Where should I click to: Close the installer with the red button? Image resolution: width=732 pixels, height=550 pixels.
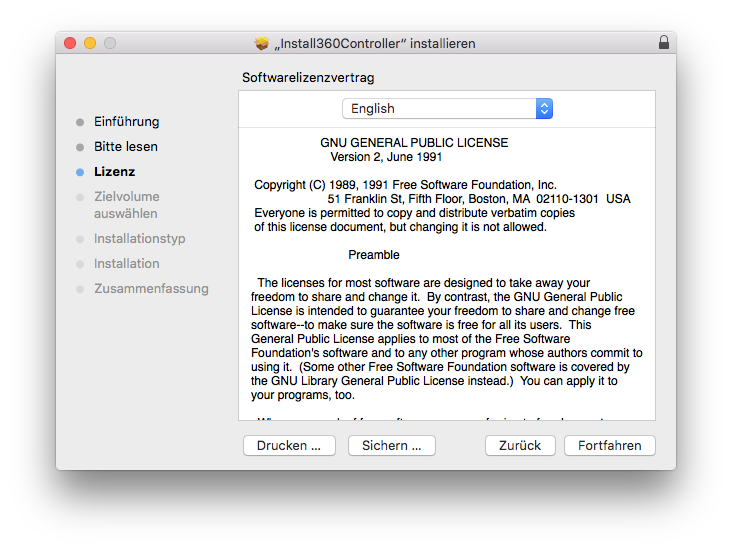[70, 43]
